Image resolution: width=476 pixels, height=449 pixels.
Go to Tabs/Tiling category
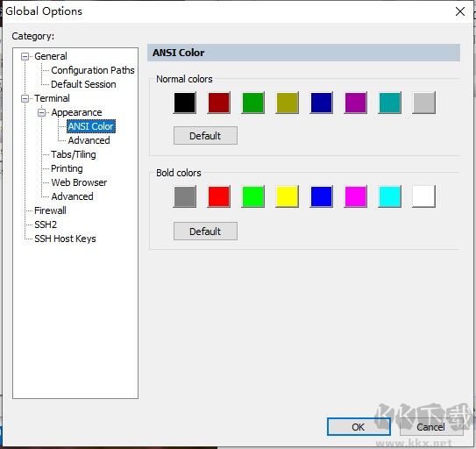[73, 154]
